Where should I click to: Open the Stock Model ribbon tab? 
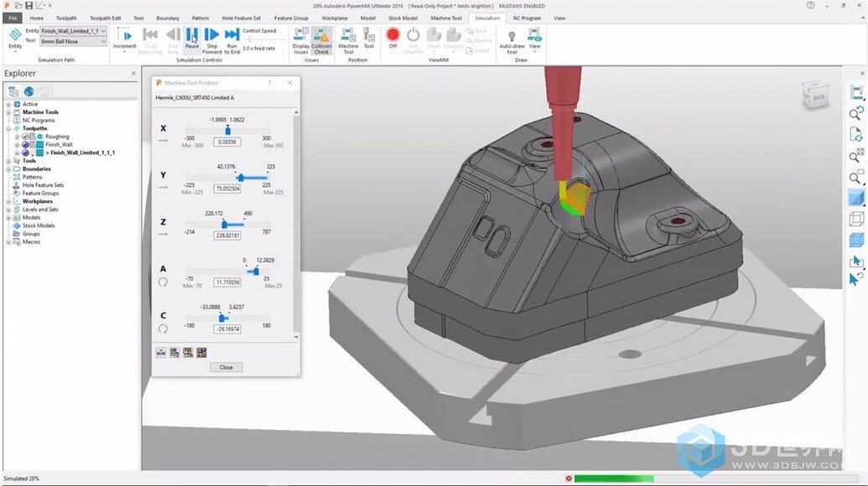point(403,18)
